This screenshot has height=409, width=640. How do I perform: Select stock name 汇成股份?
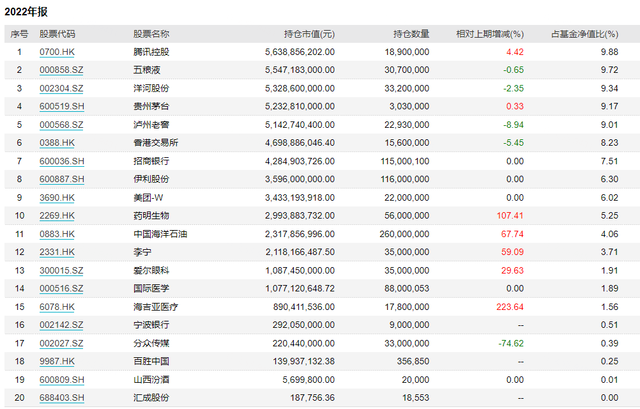coord(151,398)
